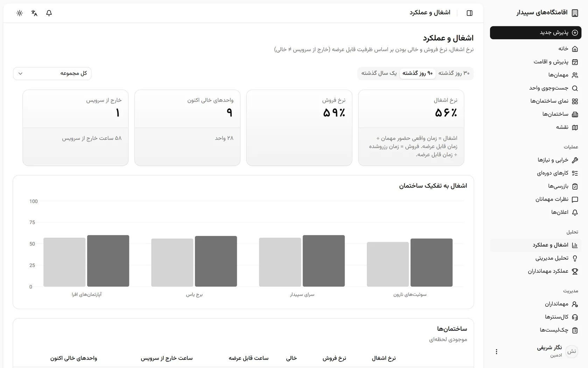Click the wrench icon for خرابی و نیازها

[575, 160]
